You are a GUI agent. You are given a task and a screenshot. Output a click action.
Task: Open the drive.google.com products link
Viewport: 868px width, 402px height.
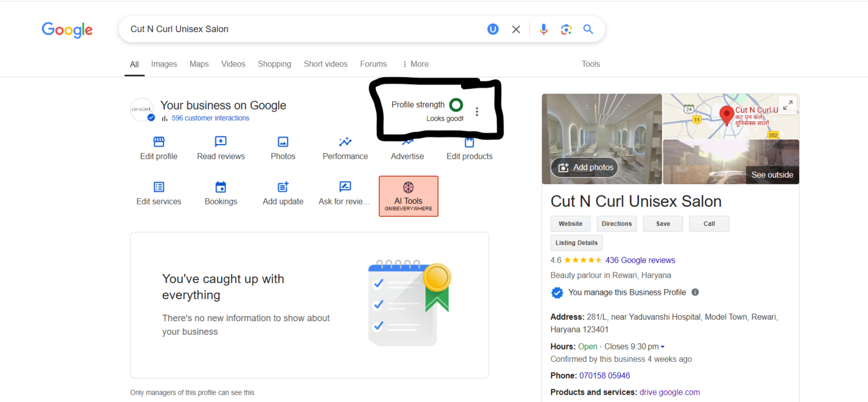coord(670,392)
